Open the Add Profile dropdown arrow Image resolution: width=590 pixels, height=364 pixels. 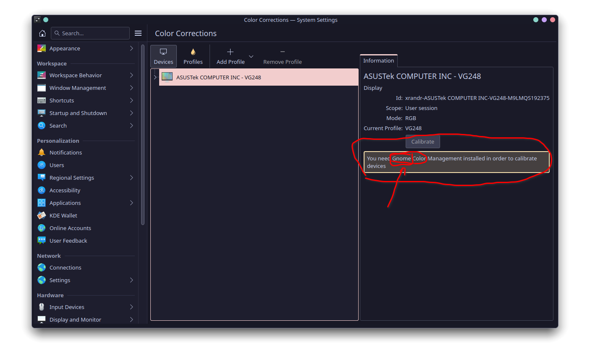pos(251,56)
